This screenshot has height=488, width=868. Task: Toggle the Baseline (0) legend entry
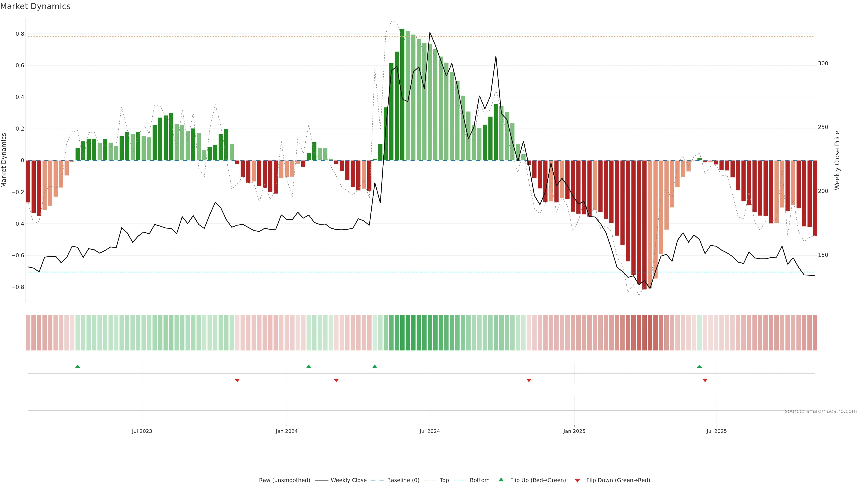[x=403, y=480]
